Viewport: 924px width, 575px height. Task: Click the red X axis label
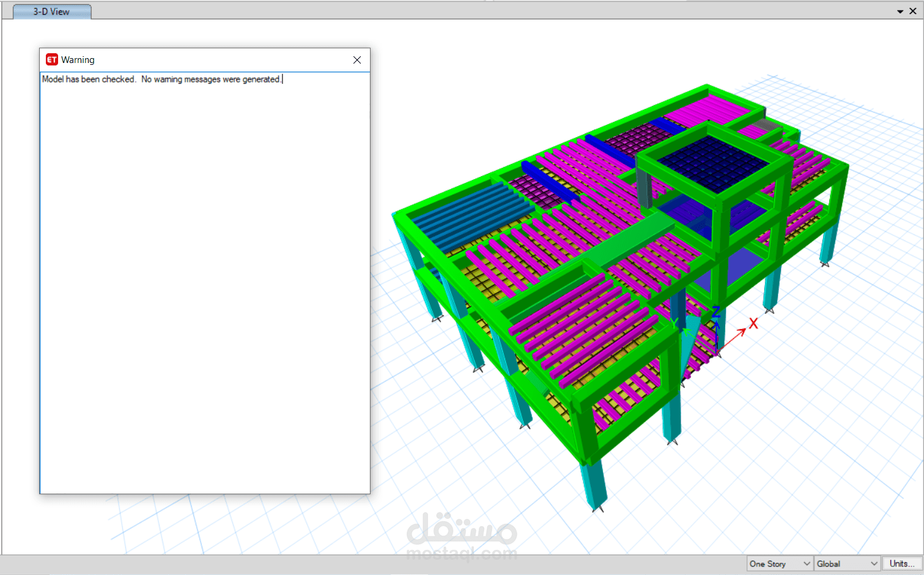click(x=753, y=323)
